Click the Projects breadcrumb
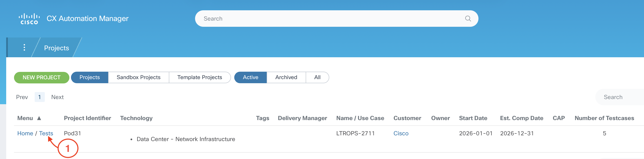The height and width of the screenshot is (159, 644). (57, 48)
